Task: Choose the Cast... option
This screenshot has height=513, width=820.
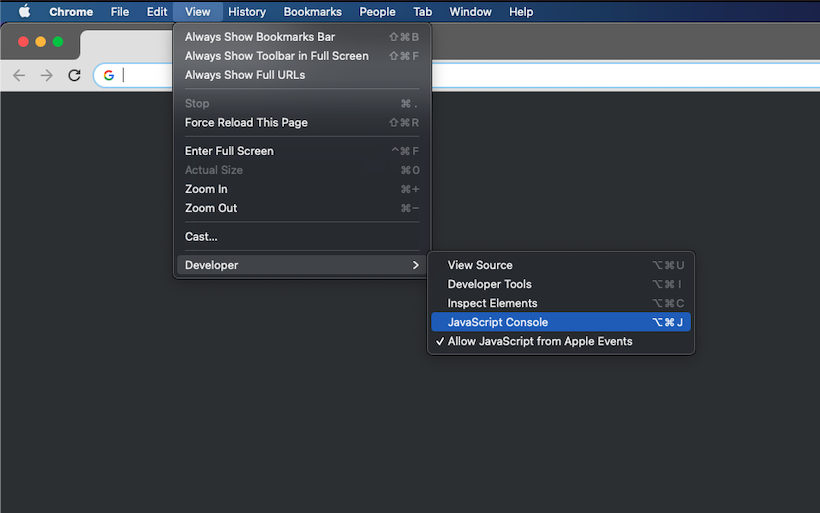Action: point(302,236)
